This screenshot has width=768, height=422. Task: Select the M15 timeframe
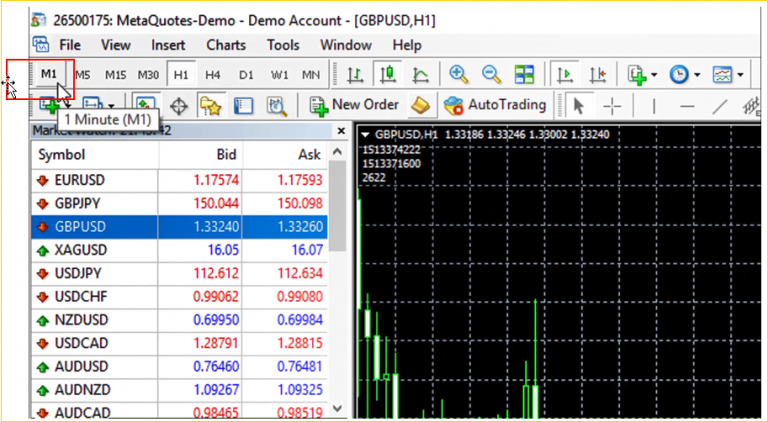click(x=116, y=75)
